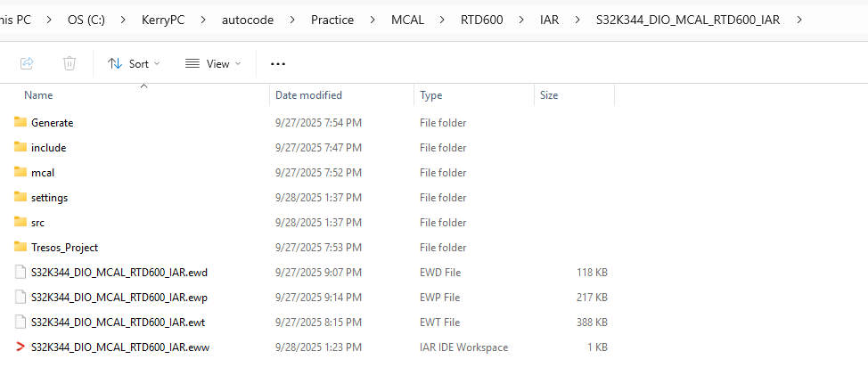This screenshot has width=868, height=384.
Task: Select the mcal folder row
Action: 43,172
